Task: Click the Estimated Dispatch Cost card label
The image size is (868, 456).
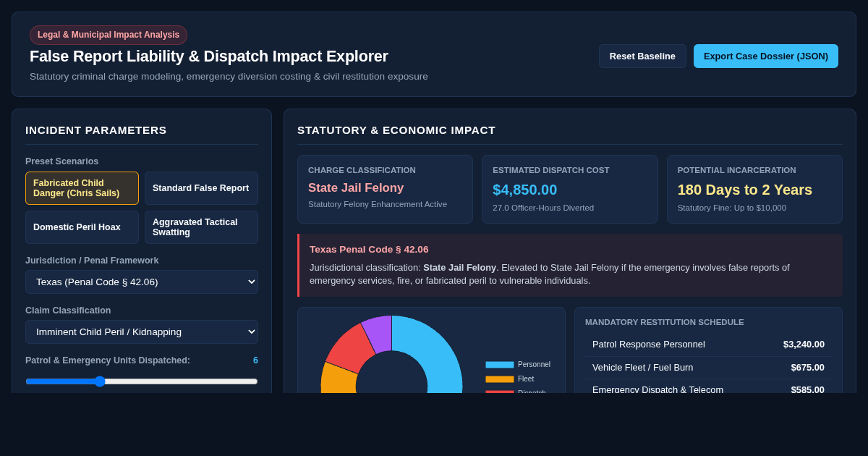Action: point(551,170)
